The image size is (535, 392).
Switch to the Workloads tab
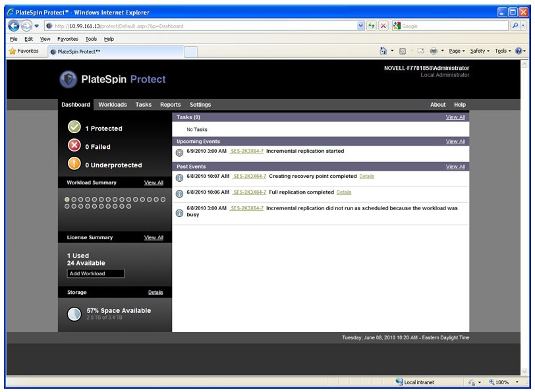point(113,104)
